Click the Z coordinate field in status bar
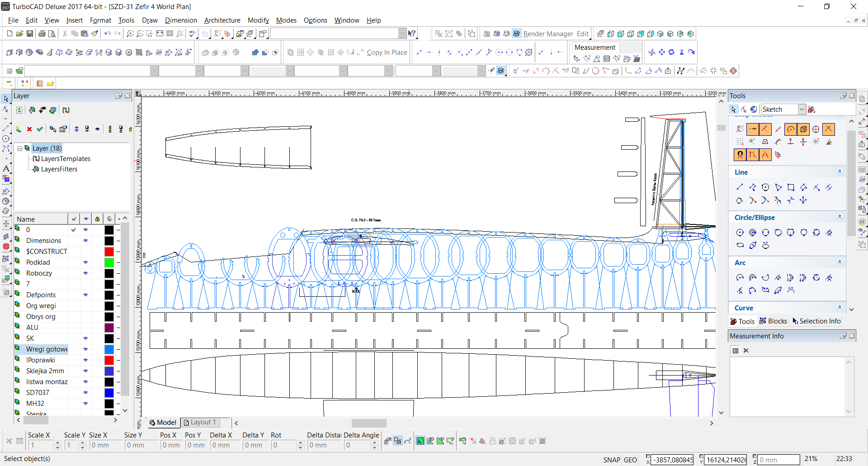 [779, 460]
